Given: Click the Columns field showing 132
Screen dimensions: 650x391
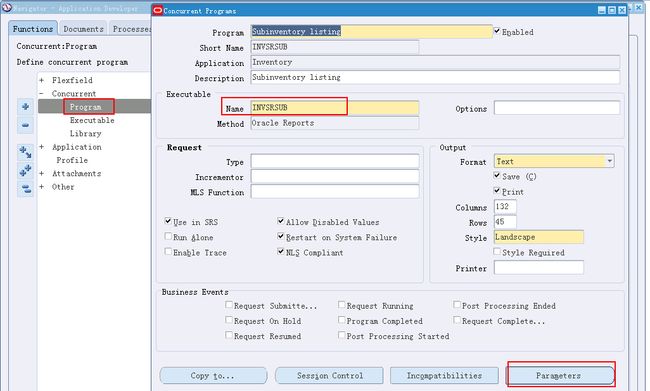Looking at the screenshot, I should coord(505,206).
